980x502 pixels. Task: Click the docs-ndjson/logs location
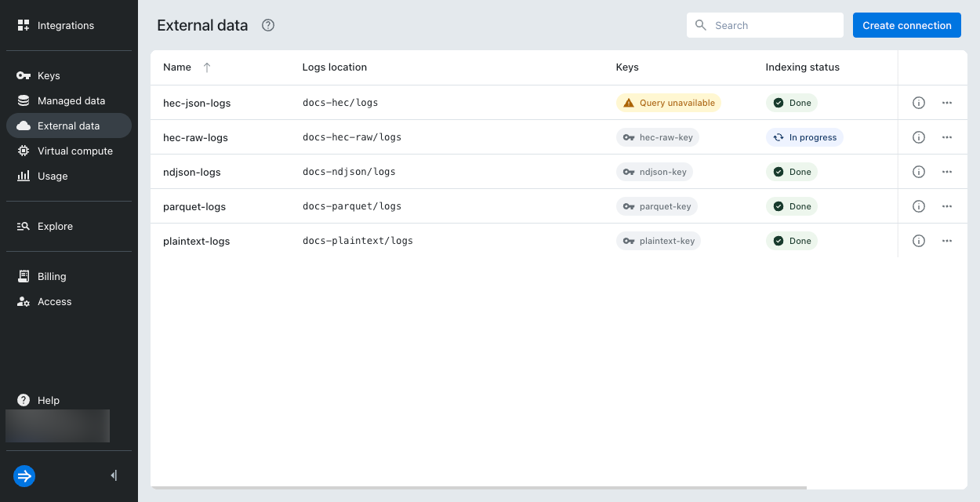[x=349, y=172]
